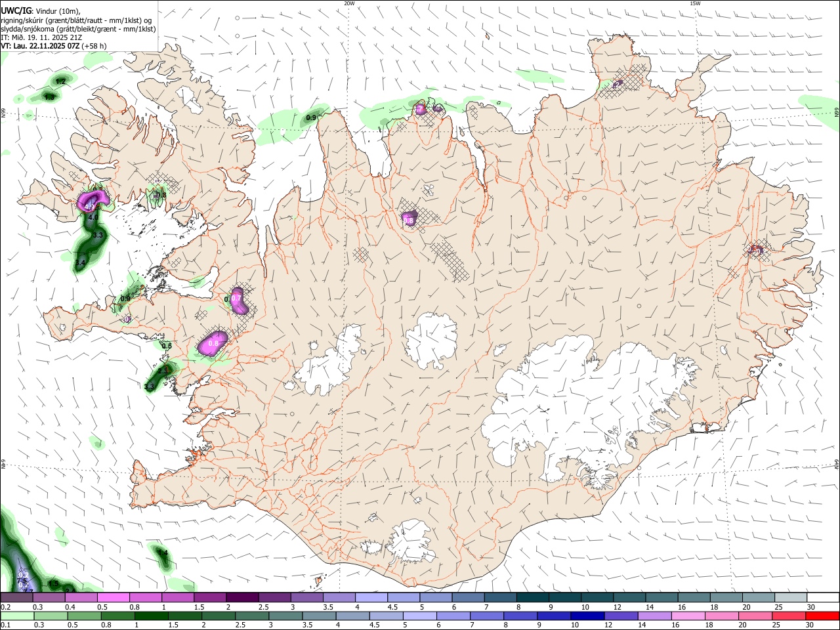Click the white 30 swatch in the upper snow legend
Screen dimensions: 840x630
824,597
